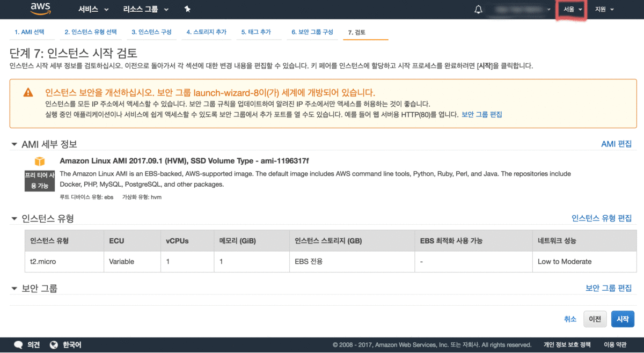Collapse the AMI 세부 정보 section
This screenshot has width=644, height=353.
(x=14, y=144)
